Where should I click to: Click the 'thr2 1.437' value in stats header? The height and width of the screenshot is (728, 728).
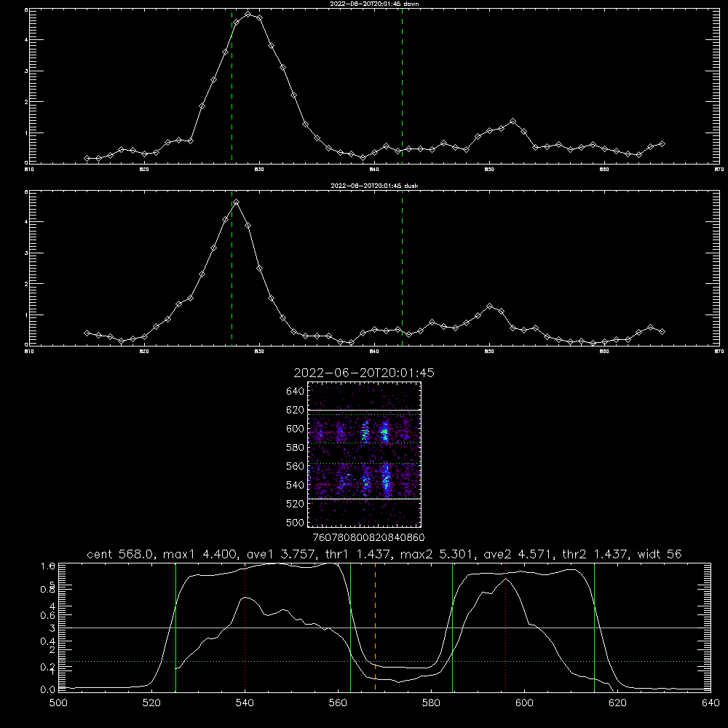point(596,554)
